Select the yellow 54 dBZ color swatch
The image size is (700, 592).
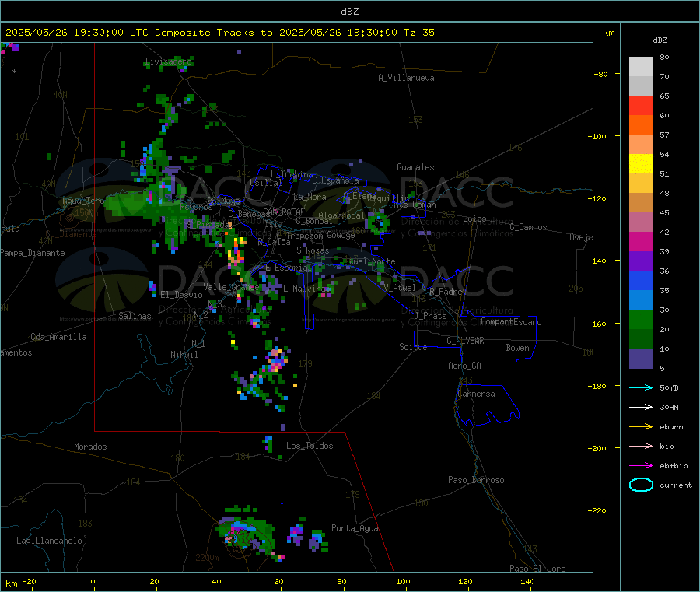point(641,164)
